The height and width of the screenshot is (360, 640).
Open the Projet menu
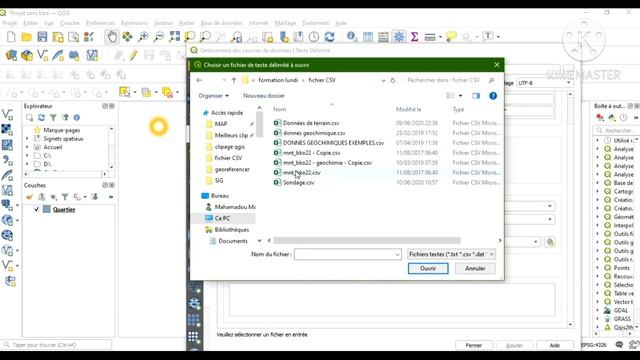coord(10,23)
